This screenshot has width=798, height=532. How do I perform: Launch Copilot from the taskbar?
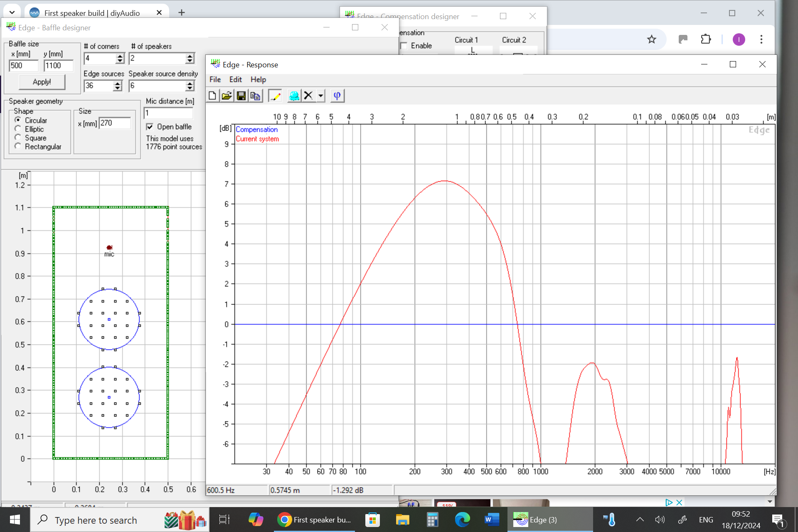click(x=256, y=520)
